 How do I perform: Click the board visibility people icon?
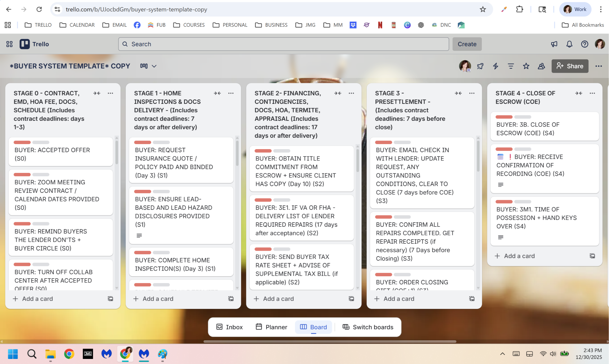pyautogui.click(x=541, y=66)
